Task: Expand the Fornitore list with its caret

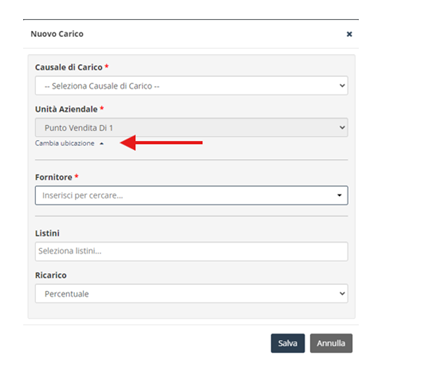Action: (x=339, y=195)
